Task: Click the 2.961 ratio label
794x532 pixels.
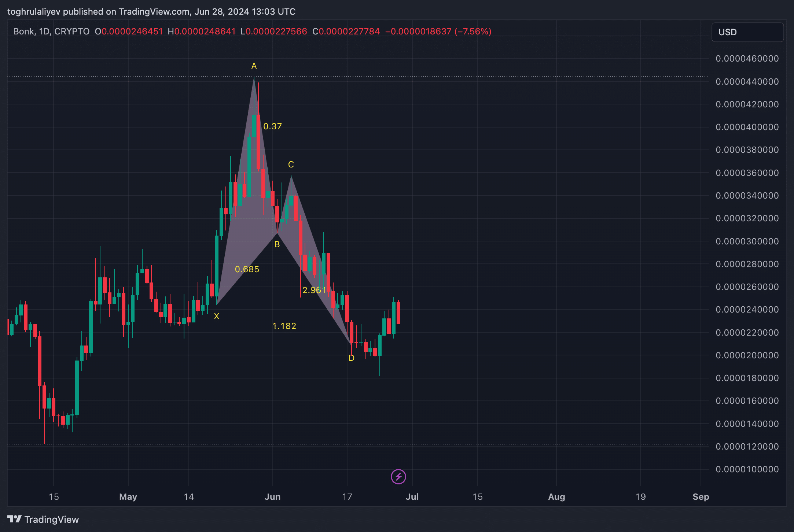Action: tap(315, 290)
